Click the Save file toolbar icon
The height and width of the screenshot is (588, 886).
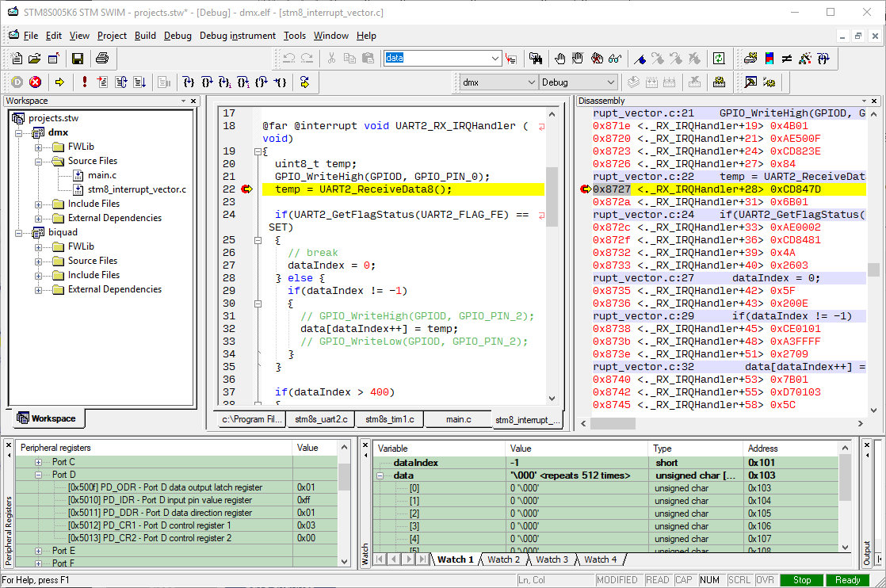pyautogui.click(x=78, y=59)
